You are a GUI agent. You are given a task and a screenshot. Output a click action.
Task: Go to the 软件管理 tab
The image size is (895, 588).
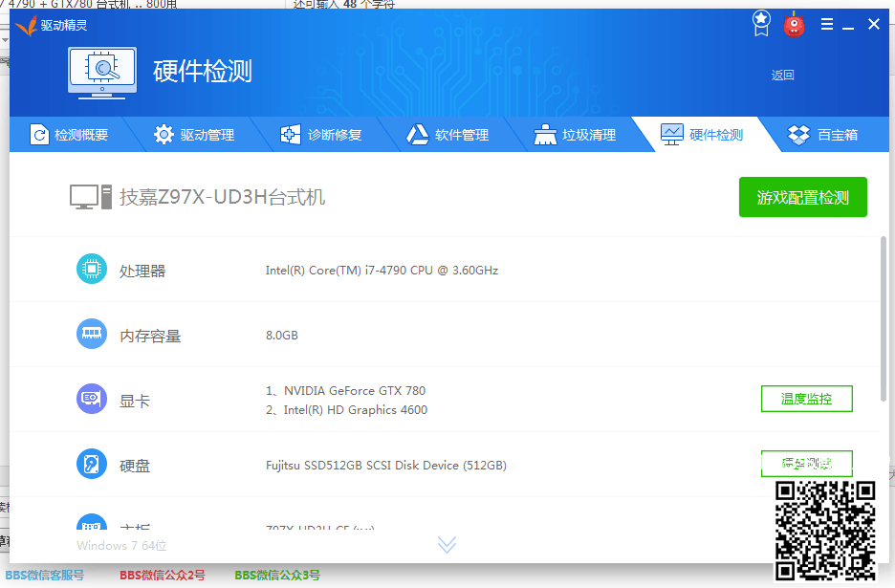(x=447, y=135)
